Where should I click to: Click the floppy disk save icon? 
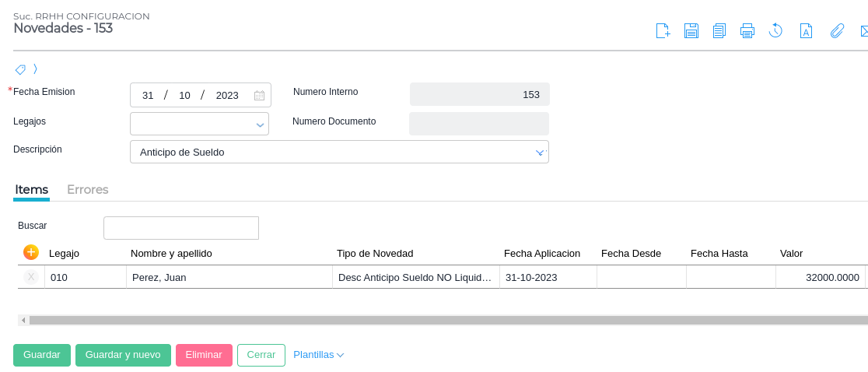pos(691,31)
